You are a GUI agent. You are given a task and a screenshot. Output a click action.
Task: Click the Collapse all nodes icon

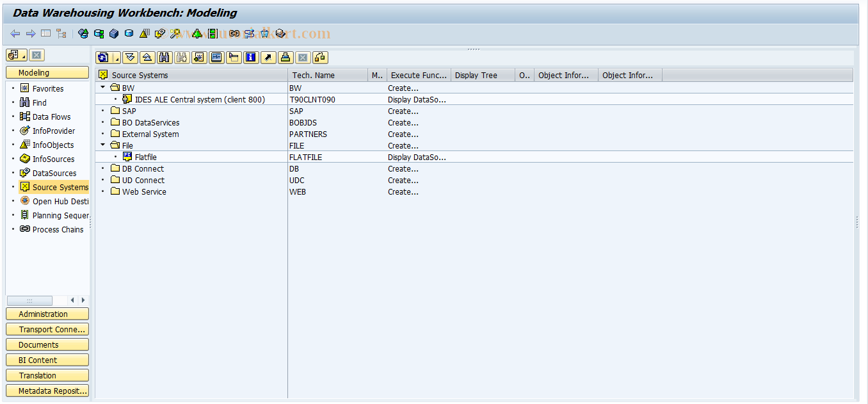tap(147, 58)
